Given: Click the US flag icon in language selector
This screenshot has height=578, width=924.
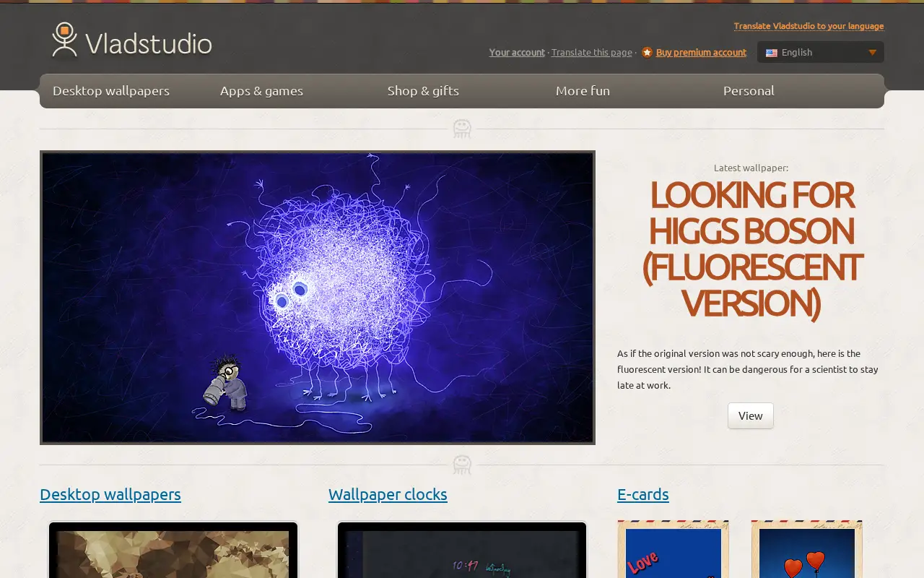Looking at the screenshot, I should point(772,53).
